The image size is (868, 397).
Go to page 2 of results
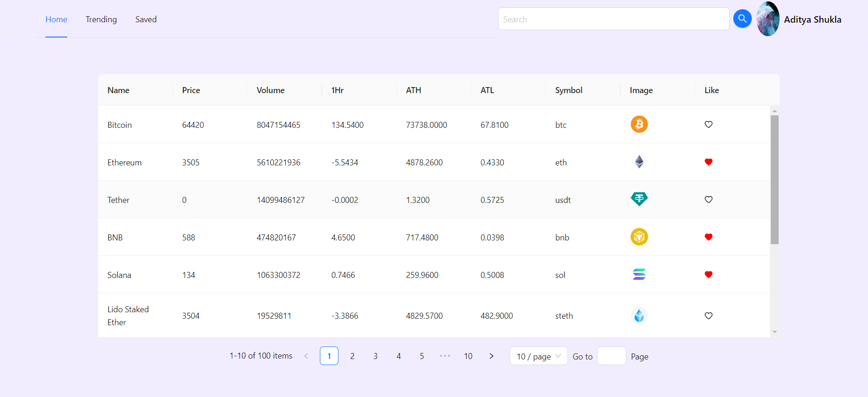coord(352,356)
